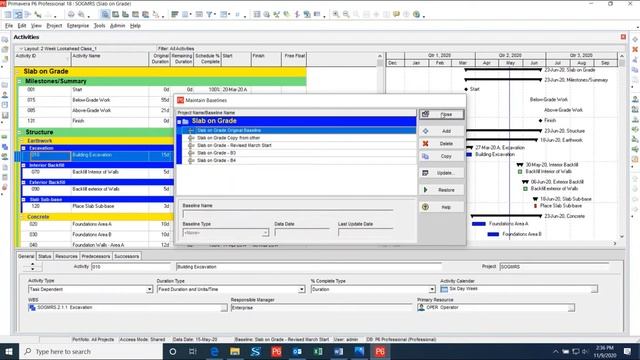Collapse the Excavation WBS band
Image resolution: width=640 pixels, height=360 pixels.
(x=24, y=148)
